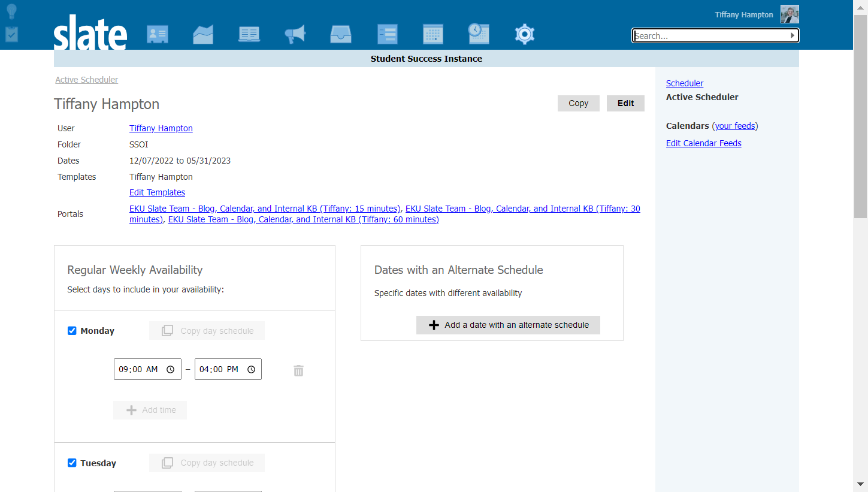868x492 pixels.
Task: Open the Records person card icon
Action: (158, 34)
